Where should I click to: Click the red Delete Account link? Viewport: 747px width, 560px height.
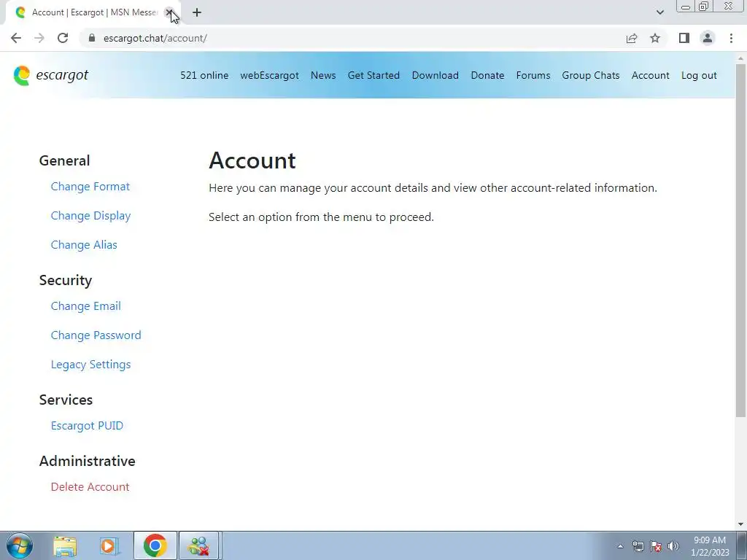pyautogui.click(x=90, y=486)
